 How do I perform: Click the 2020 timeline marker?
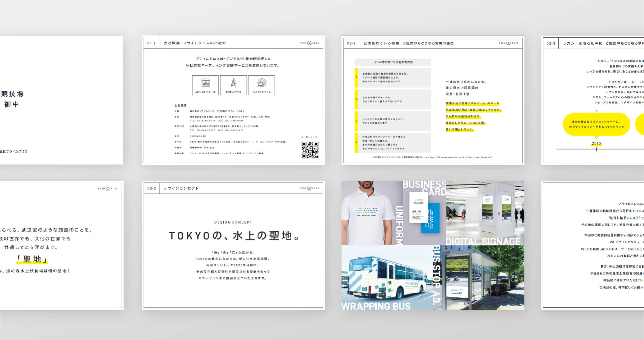[x=596, y=143]
